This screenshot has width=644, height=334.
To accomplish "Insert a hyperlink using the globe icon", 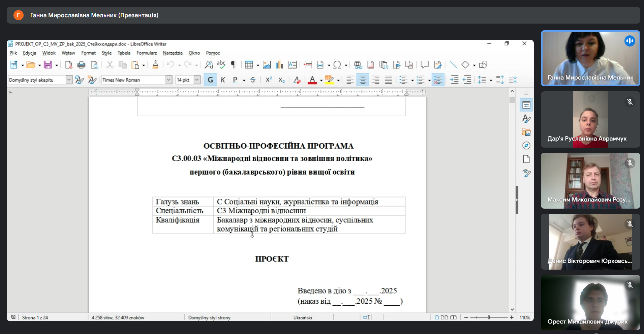I will pos(358,65).
